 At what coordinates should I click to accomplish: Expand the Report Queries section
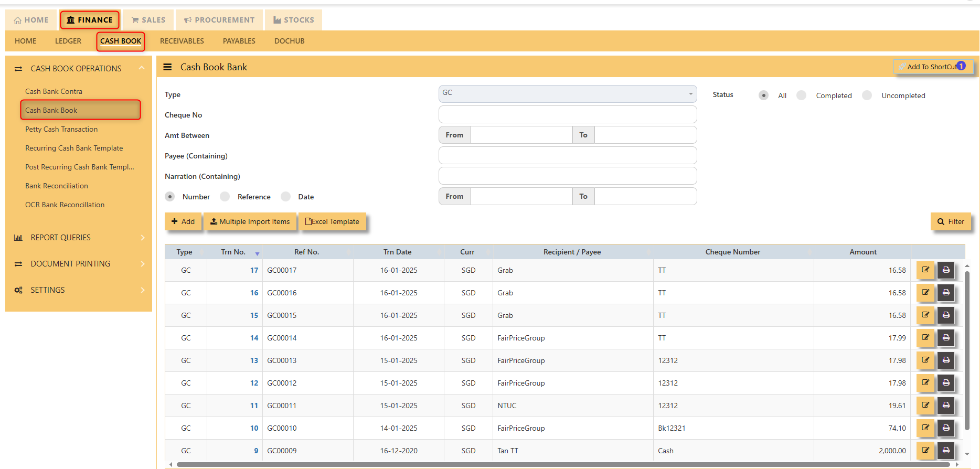point(142,238)
